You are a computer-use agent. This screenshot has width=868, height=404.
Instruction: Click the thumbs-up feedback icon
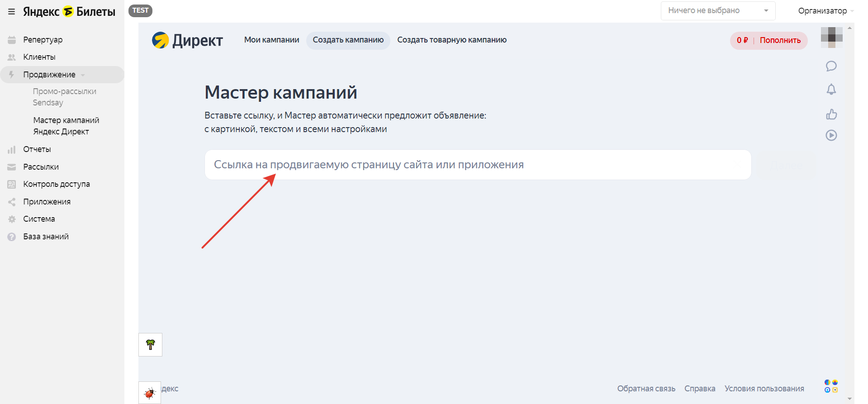[x=831, y=114]
